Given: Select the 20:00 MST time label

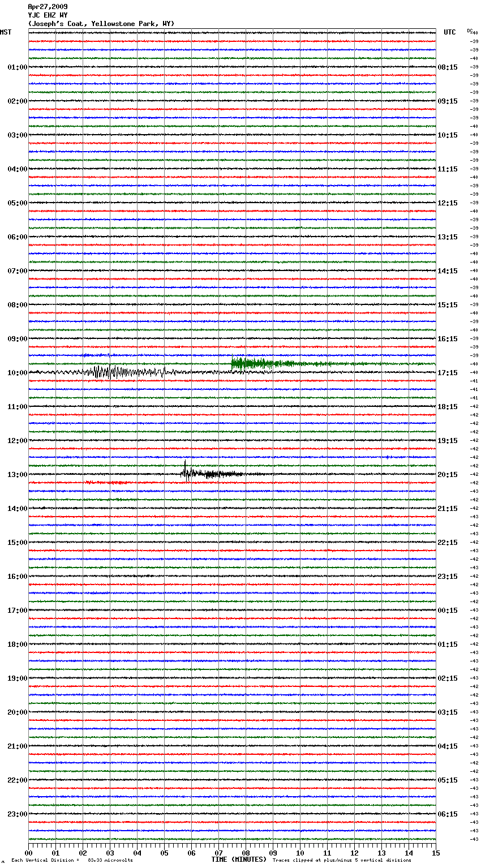Looking at the screenshot, I should (18, 712).
